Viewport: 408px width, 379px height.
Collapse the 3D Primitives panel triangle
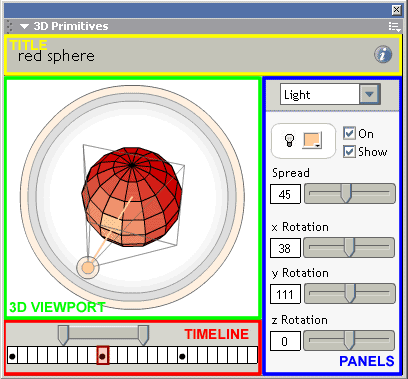click(x=24, y=27)
